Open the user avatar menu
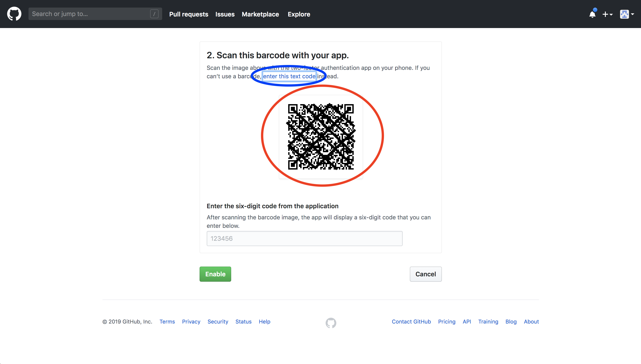 [x=627, y=14]
